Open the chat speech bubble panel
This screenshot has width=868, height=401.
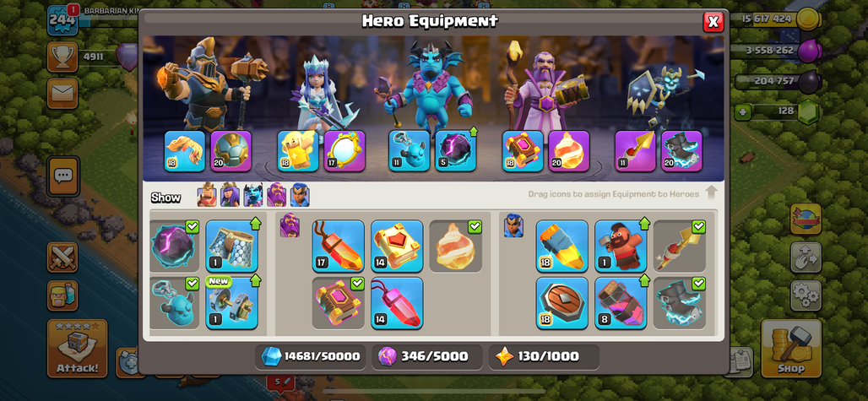[62, 176]
